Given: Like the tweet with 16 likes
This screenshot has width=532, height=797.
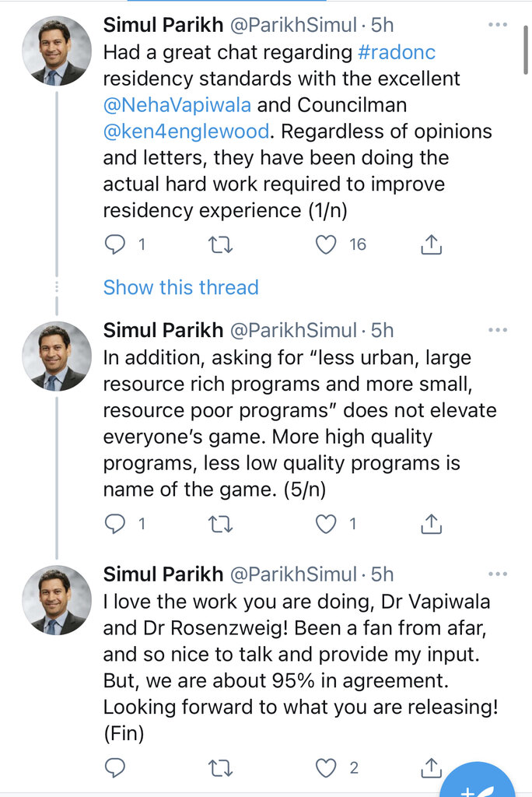Looking at the screenshot, I should (x=327, y=245).
